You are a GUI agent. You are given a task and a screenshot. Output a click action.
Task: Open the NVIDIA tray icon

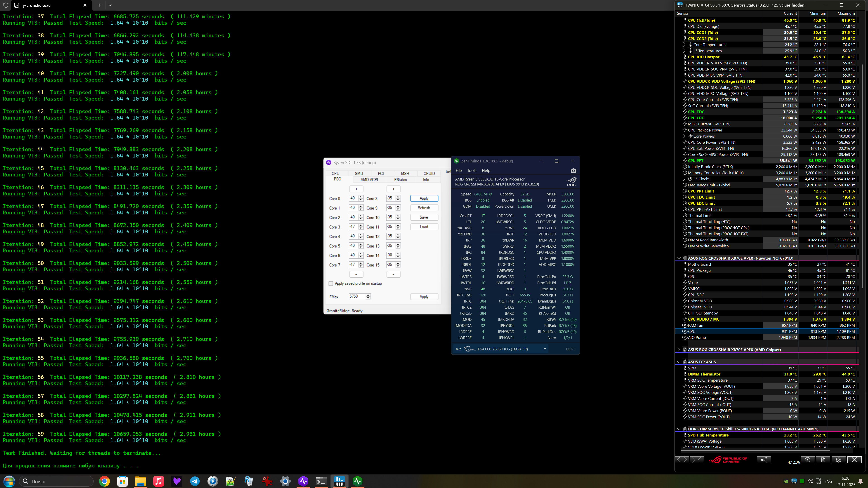click(786, 481)
